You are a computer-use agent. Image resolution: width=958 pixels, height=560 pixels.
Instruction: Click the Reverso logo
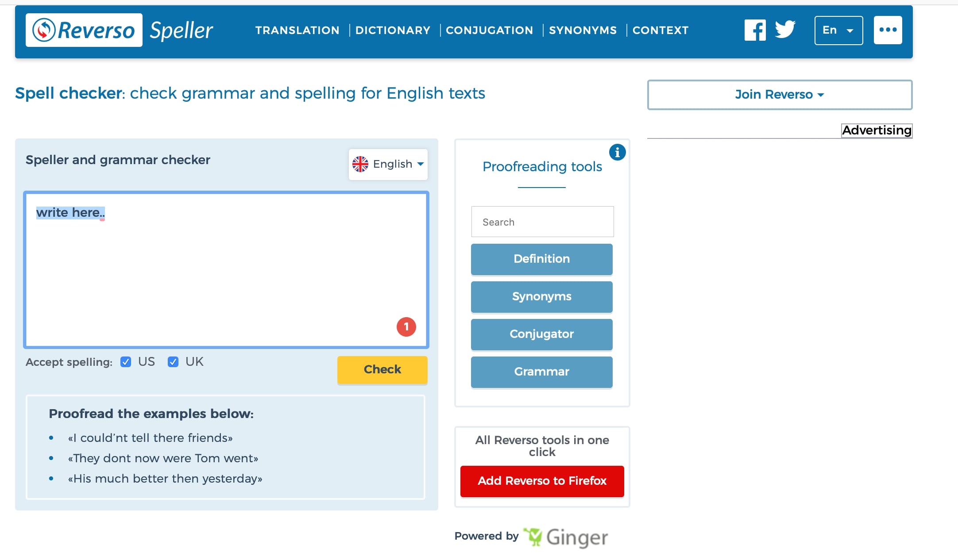pyautogui.click(x=84, y=30)
